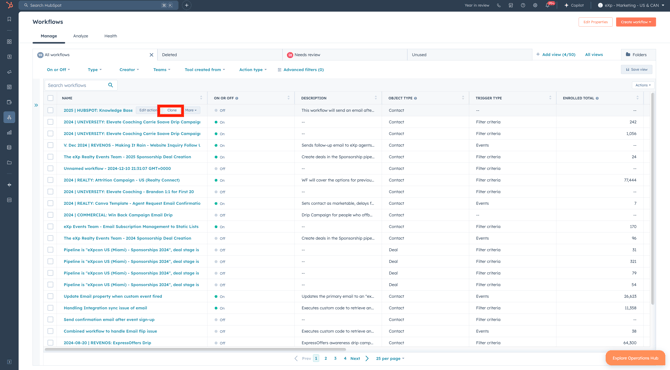Open the bookmarks icon in left sidebar

[9, 19]
